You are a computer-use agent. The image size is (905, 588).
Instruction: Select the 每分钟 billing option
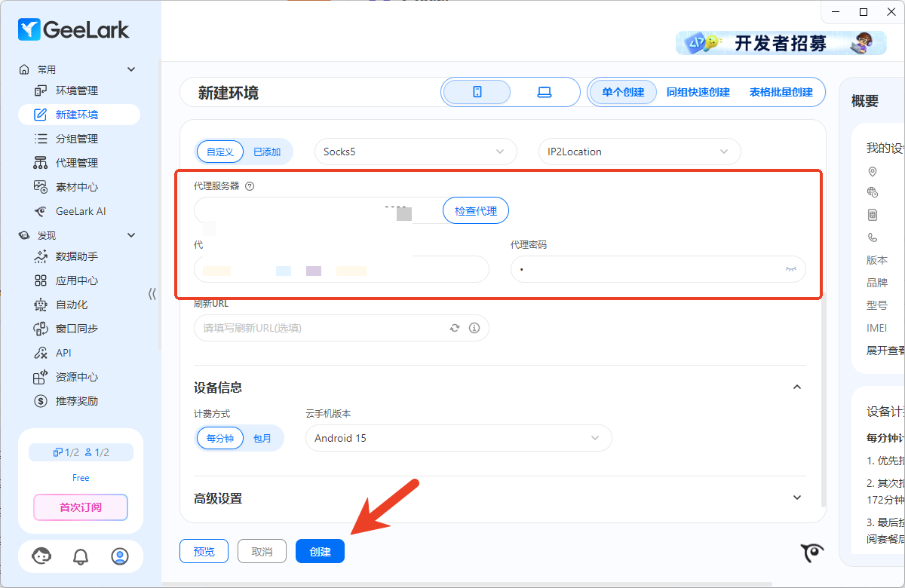(220, 438)
